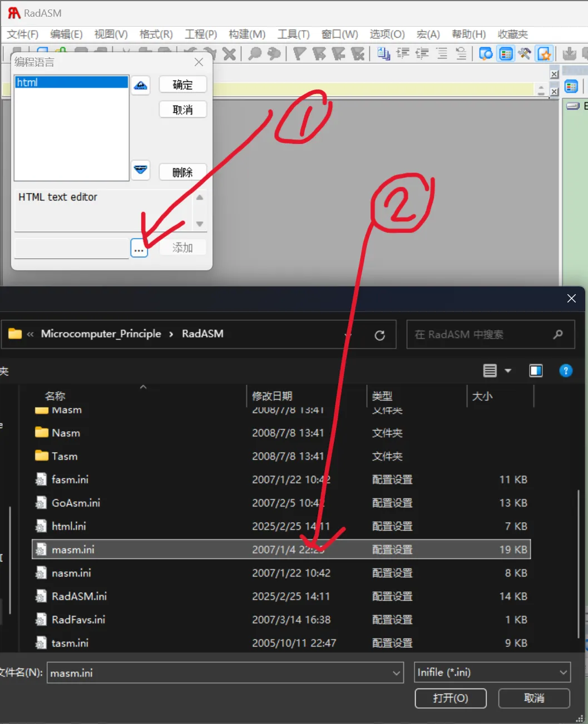This screenshot has height=724, width=588.
Task: Click the Find magnifier toolbar icon
Action: [255, 54]
